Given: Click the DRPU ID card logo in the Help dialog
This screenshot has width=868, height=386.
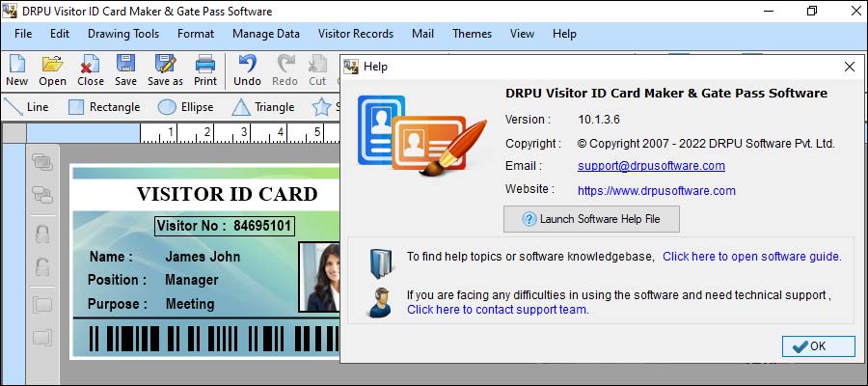Looking at the screenshot, I should coord(421,135).
